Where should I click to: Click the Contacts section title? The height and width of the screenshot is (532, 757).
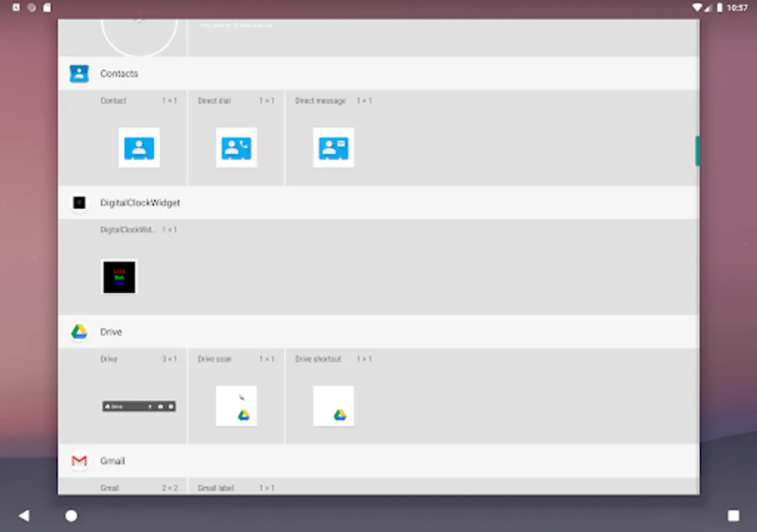[119, 73]
